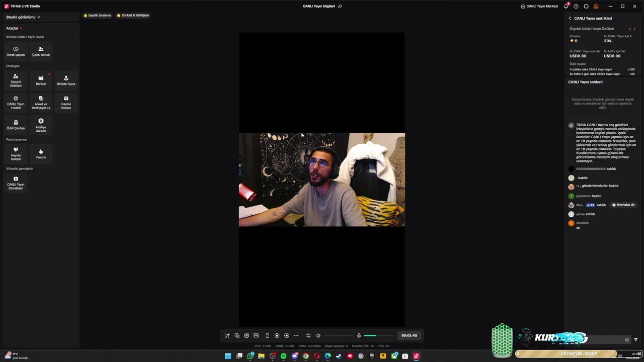This screenshot has width=644, height=362.
Task: Open WhatsApp from the taskbar
Action: [251, 356]
